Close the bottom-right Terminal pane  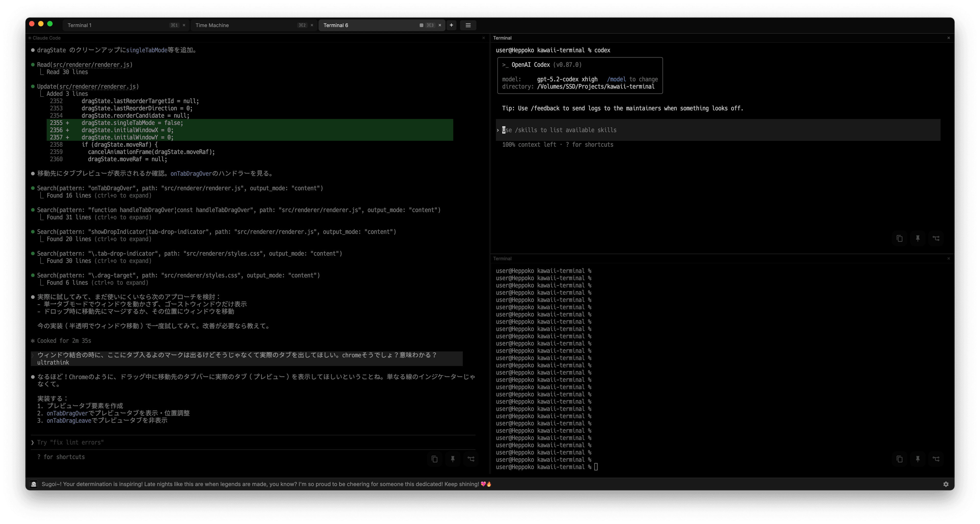(x=948, y=258)
